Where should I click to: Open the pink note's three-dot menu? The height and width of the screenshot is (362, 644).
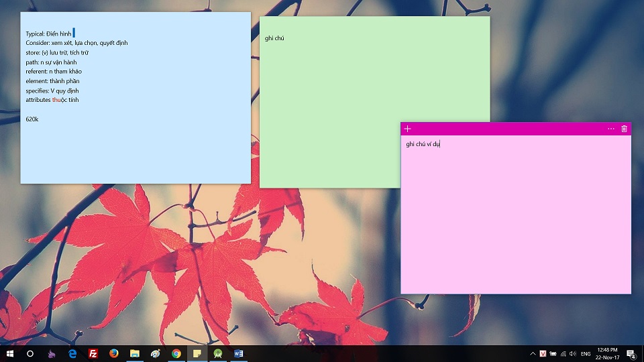610,129
